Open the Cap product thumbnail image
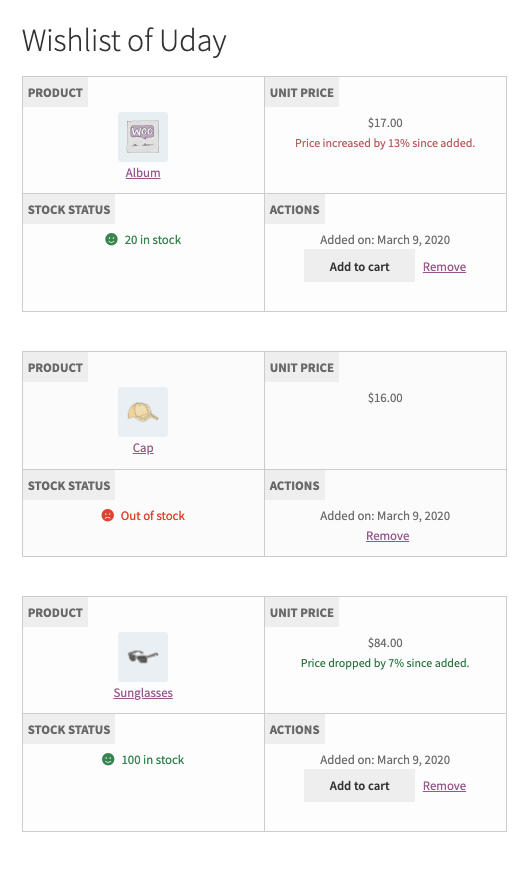 tap(142, 412)
